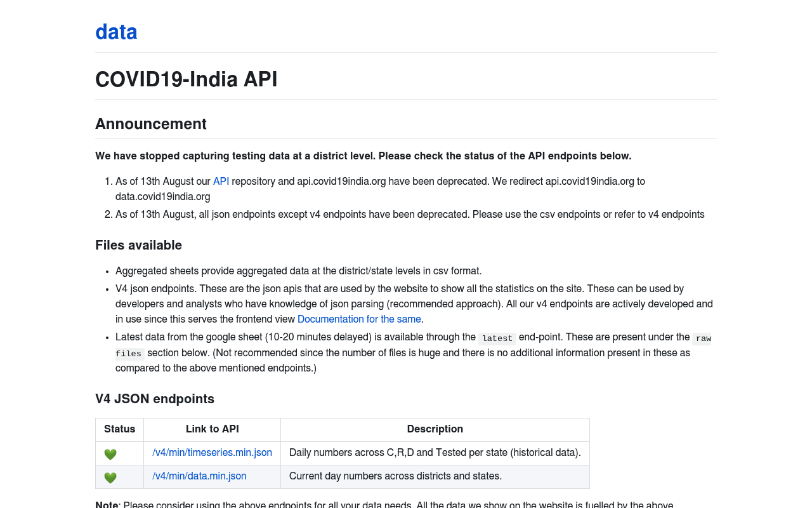Click green heart status for timeseries row
This screenshot has height=508, width=812.
[110, 454]
